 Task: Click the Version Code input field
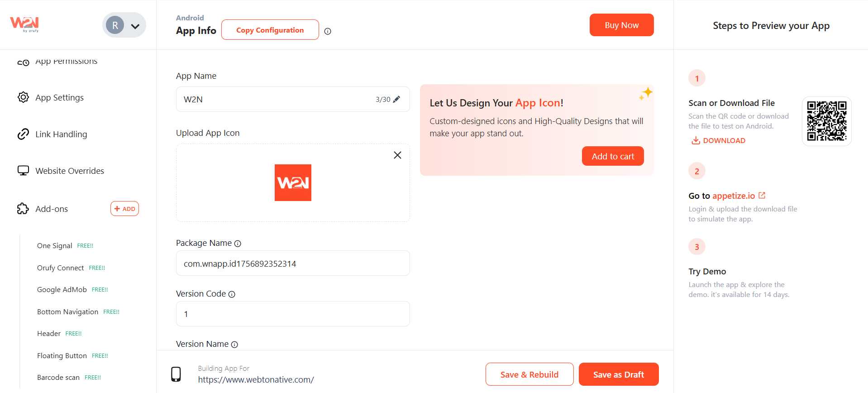click(293, 314)
